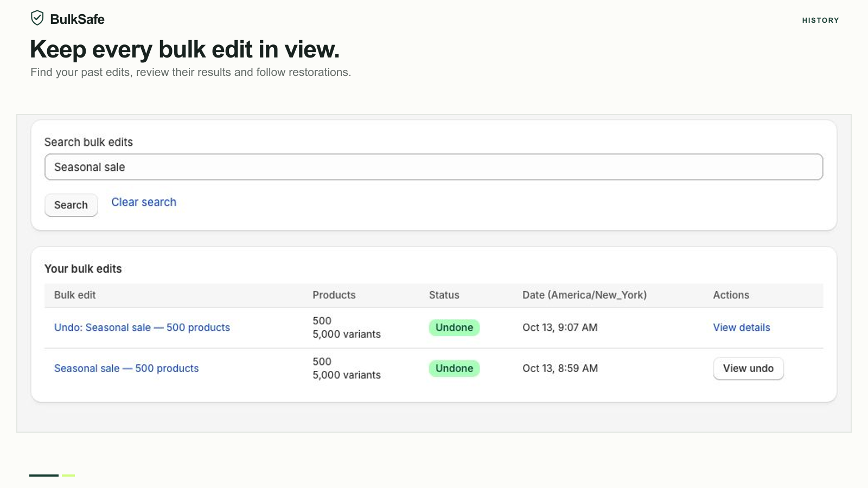The height and width of the screenshot is (488, 868).
Task: Focus the Search bulk edits input field
Action: point(433,167)
